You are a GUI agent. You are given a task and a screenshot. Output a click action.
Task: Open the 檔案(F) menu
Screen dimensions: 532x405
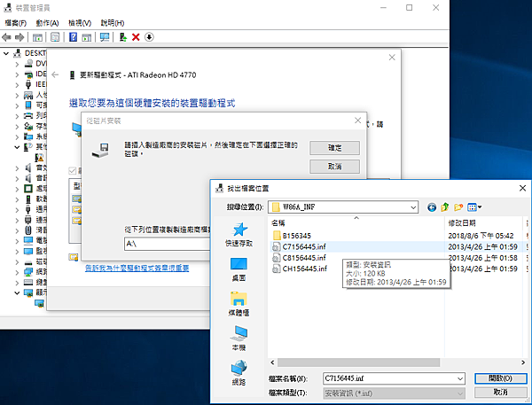(16, 23)
